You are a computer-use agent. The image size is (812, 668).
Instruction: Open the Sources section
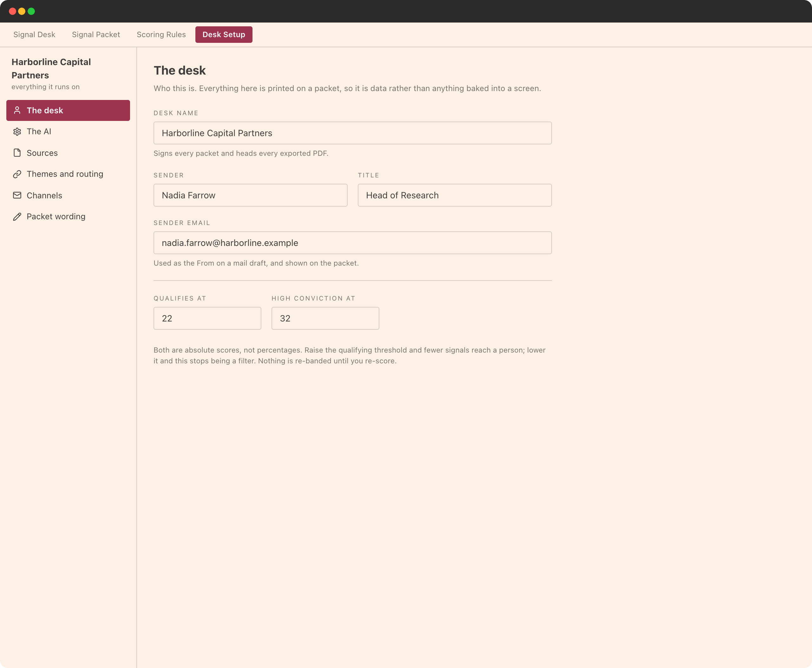pyautogui.click(x=68, y=153)
